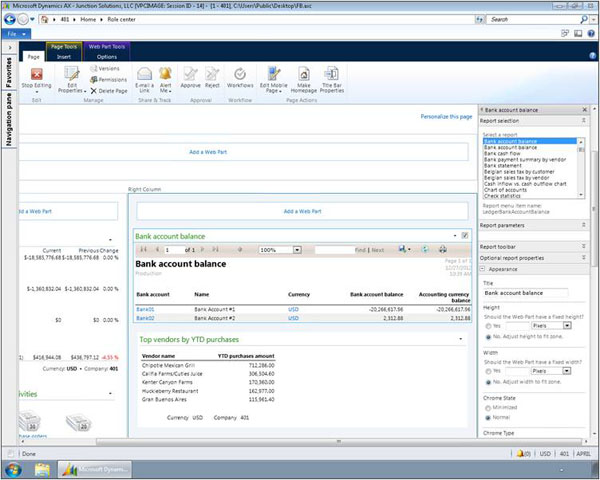The height and width of the screenshot is (480, 600).
Task: Collapse Report selection section
Action: (584, 121)
